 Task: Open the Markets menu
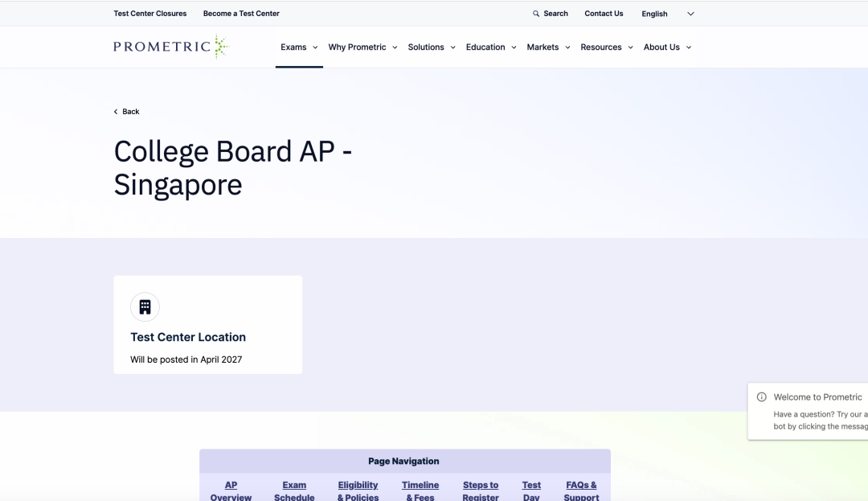(542, 47)
